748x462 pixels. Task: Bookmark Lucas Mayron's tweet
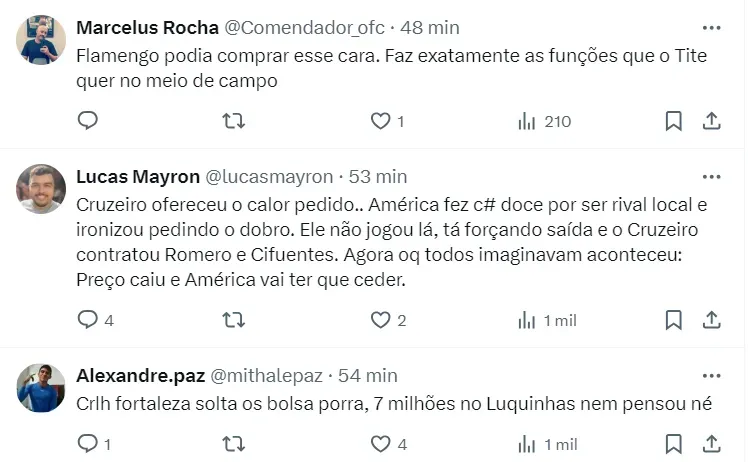tap(673, 320)
